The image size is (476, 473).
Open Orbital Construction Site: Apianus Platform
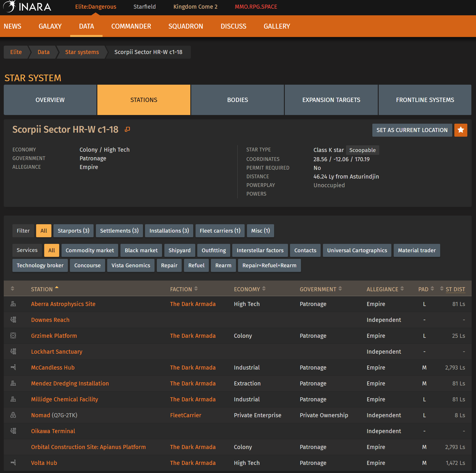(x=88, y=447)
